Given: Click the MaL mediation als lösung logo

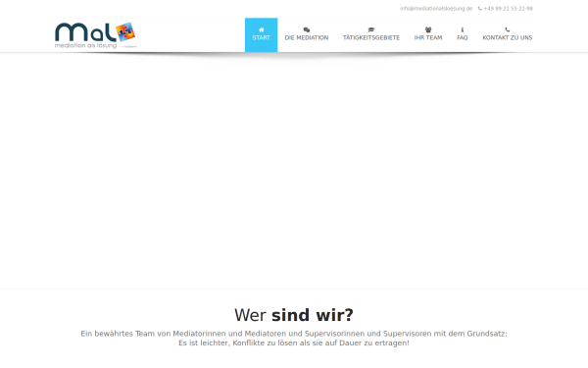Looking at the screenshot, I should pos(96,35).
